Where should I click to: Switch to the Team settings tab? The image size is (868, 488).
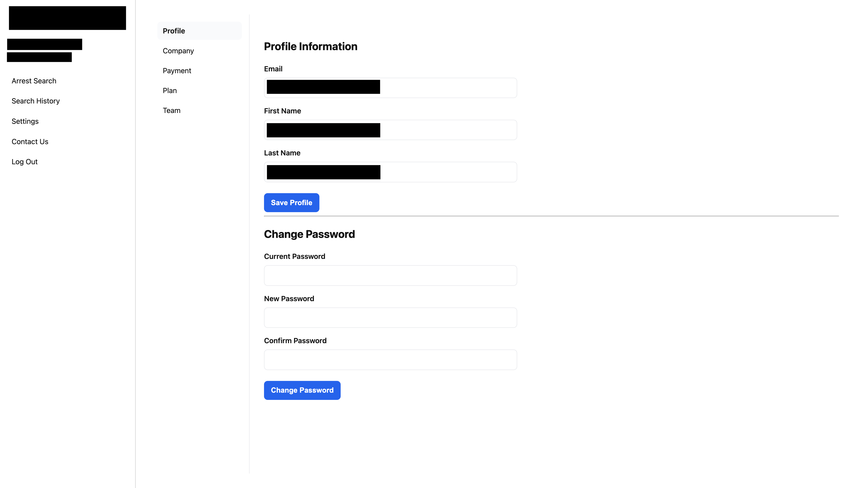point(171,110)
